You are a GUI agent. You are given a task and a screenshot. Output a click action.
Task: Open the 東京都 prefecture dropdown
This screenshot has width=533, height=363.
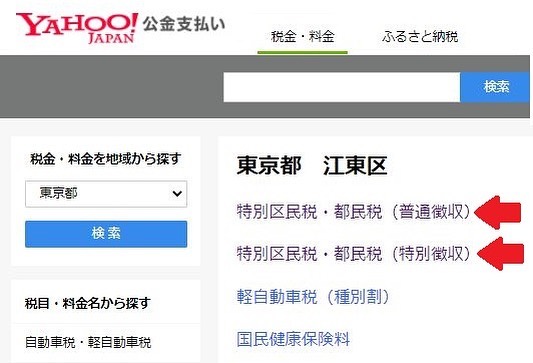pos(106,194)
